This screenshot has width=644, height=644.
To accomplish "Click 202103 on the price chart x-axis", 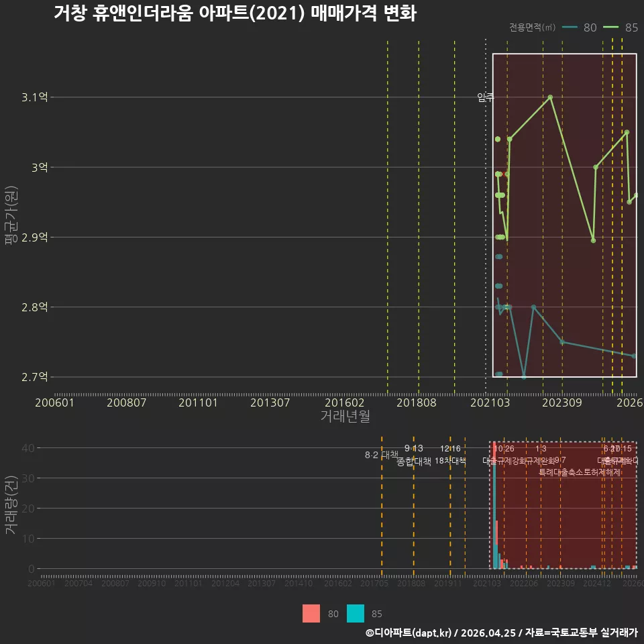I will coord(490,402).
